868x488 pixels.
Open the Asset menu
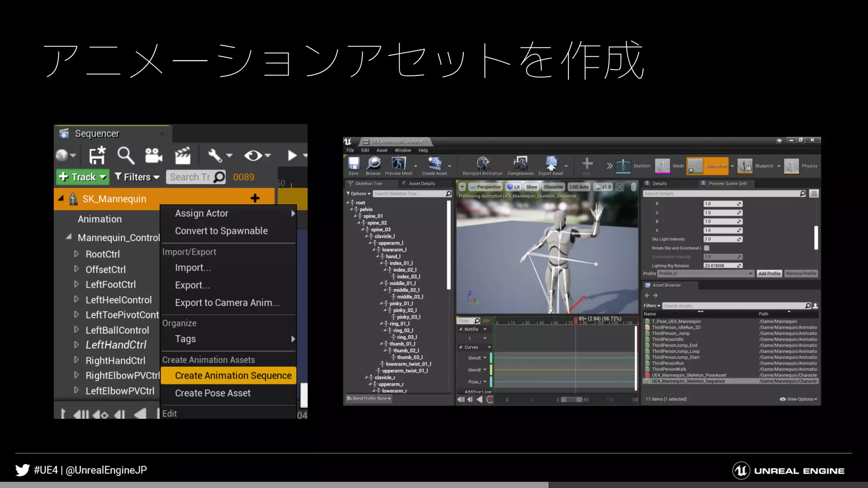coord(382,150)
